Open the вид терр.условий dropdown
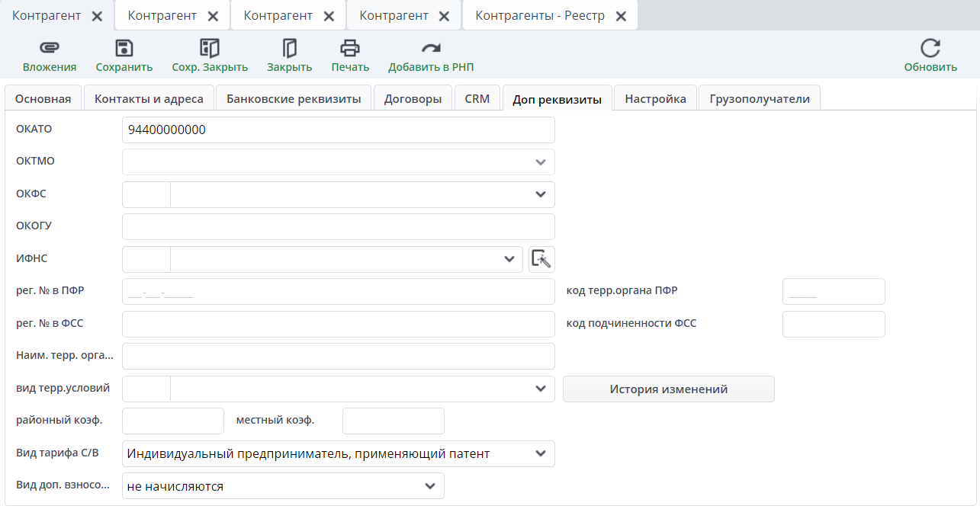 (x=541, y=389)
